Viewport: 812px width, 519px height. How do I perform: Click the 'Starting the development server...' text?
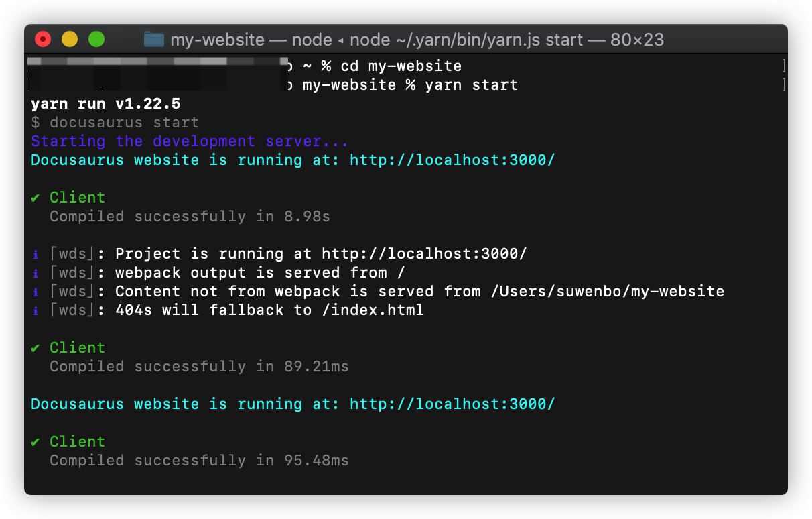[x=190, y=141]
